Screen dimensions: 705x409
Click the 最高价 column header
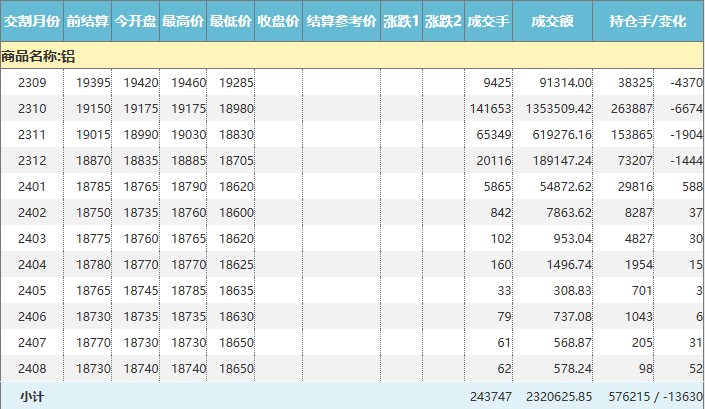click(x=183, y=21)
